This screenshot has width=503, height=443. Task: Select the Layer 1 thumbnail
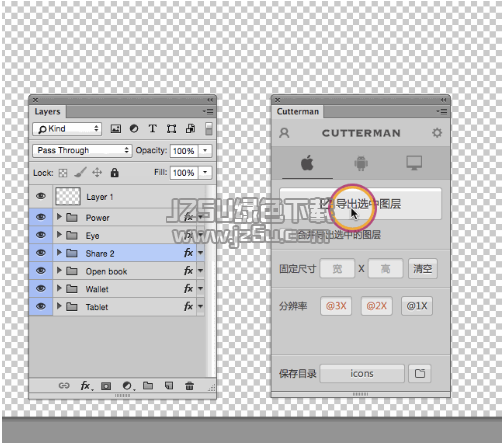(x=68, y=196)
